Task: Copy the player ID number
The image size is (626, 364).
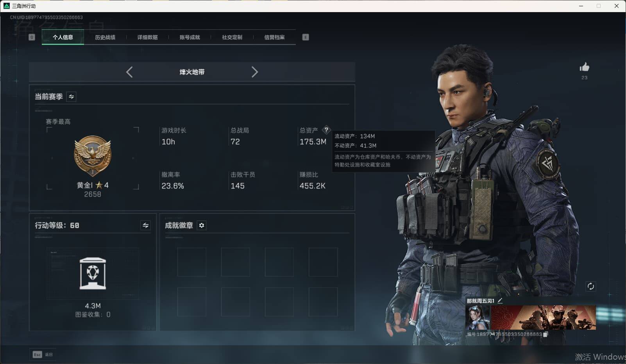Action: pos(546,334)
